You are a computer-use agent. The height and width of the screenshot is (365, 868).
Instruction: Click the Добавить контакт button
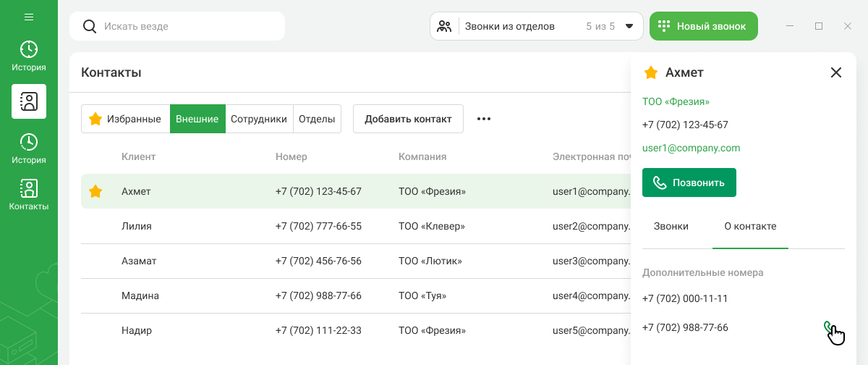pos(408,119)
